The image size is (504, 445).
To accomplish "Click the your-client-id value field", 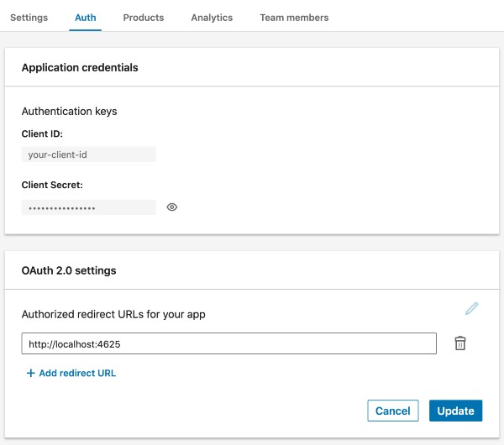I will pyautogui.click(x=89, y=154).
